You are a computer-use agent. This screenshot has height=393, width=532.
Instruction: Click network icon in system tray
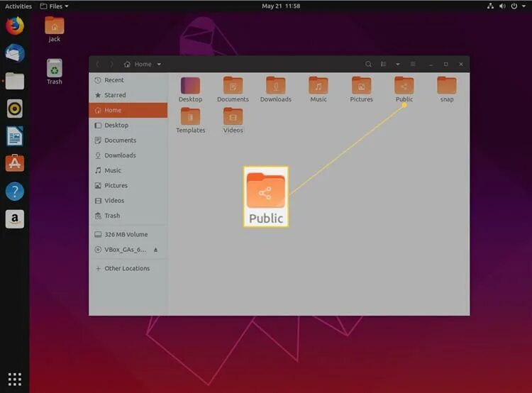490,6
